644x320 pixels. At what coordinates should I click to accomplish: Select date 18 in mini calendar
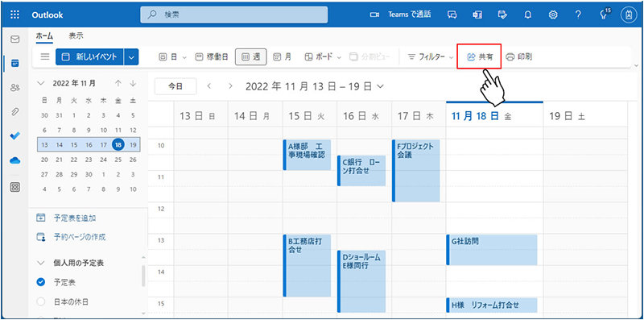click(x=118, y=145)
